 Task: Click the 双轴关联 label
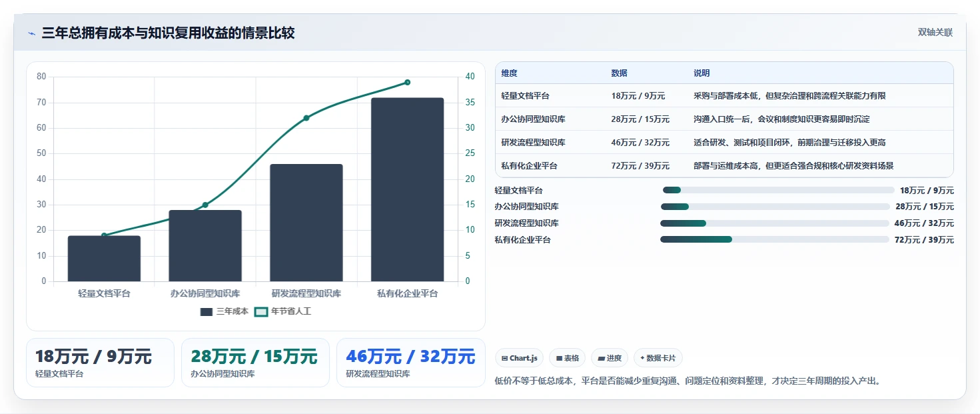tap(935, 33)
